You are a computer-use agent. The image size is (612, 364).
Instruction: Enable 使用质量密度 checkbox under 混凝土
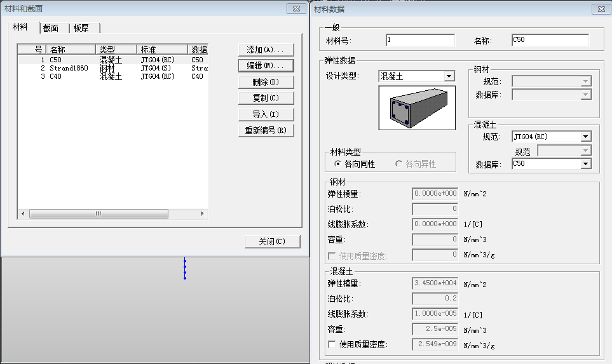332,344
